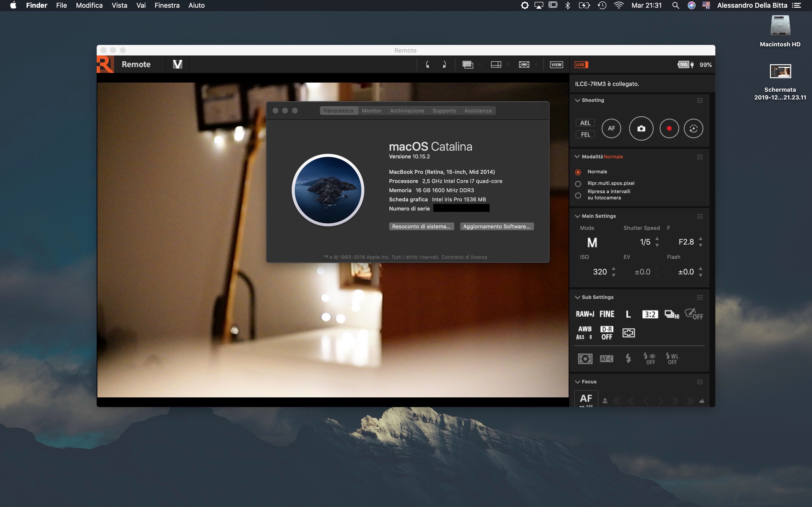Screen dimensions: 812x507
Task: Click the AF autofocus round button
Action: pyautogui.click(x=611, y=128)
